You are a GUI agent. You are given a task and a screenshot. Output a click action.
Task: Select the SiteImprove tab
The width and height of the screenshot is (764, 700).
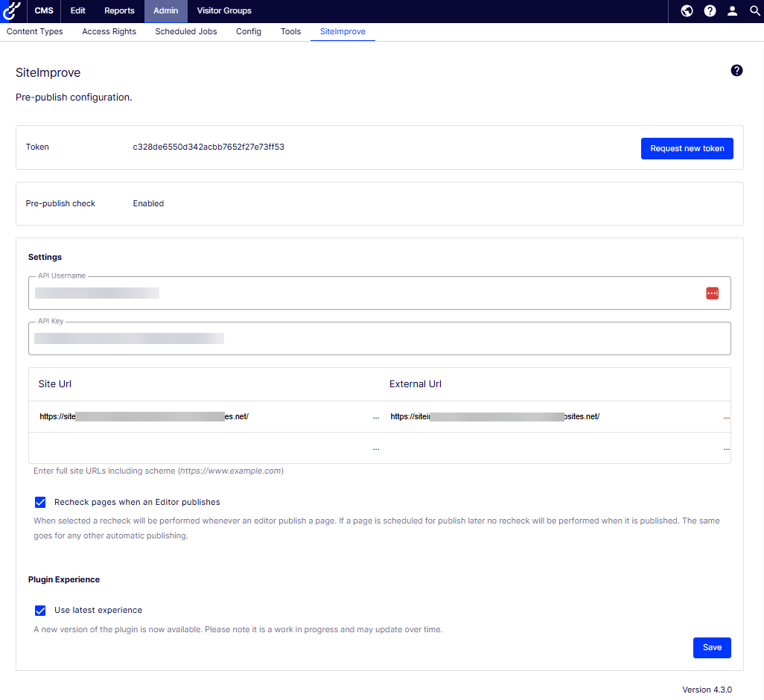(343, 32)
